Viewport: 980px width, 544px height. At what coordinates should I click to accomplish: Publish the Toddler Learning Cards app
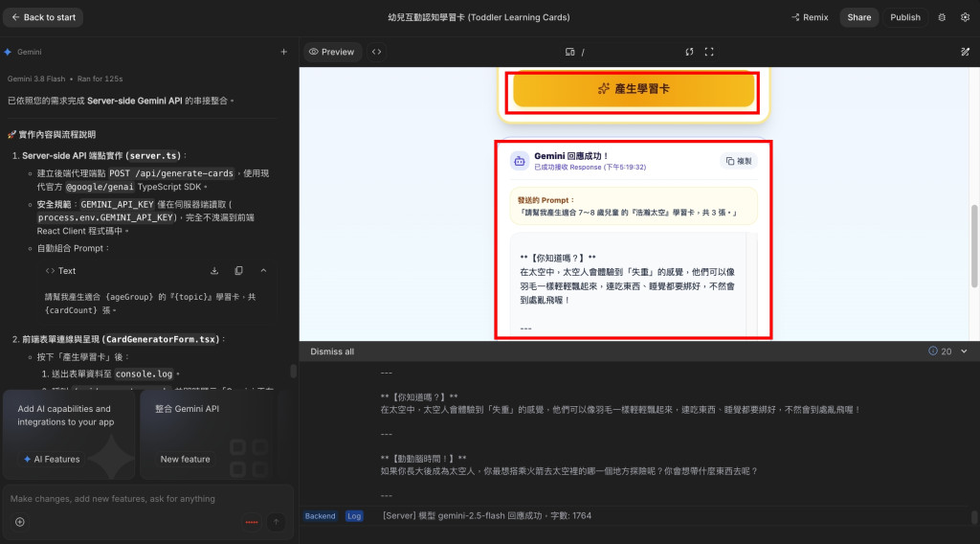pyautogui.click(x=905, y=17)
